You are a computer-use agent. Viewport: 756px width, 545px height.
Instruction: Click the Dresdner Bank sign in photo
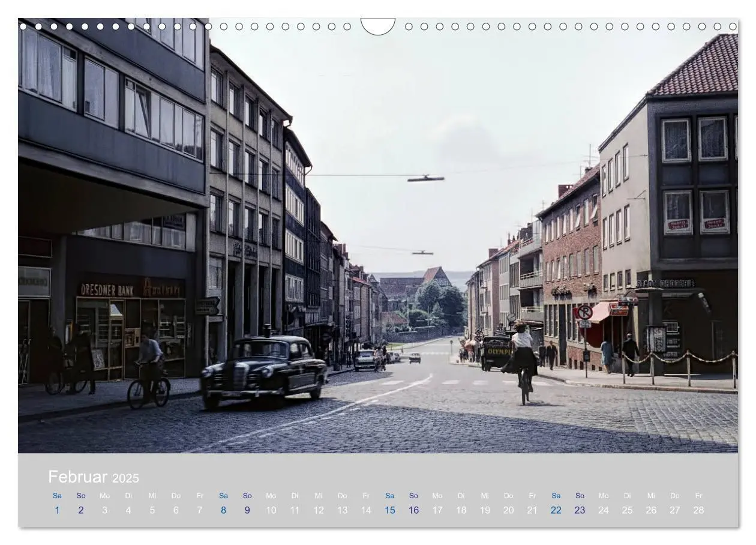[x=107, y=290]
